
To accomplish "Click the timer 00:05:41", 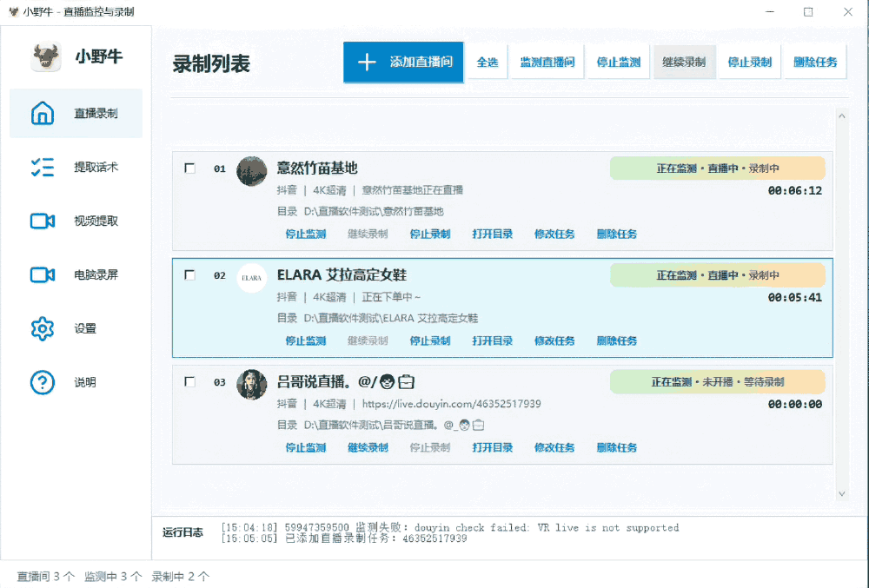I will click(x=795, y=298).
